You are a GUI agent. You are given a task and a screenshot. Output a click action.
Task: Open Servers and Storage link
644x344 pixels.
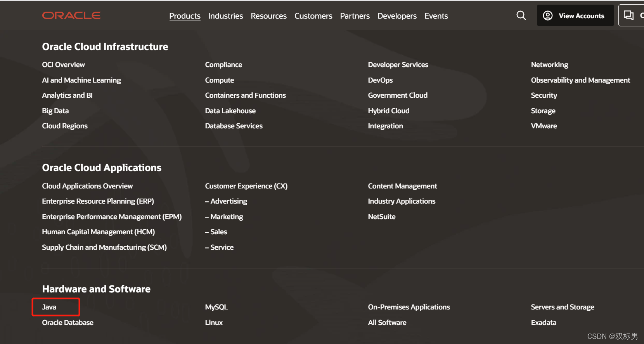[563, 307]
